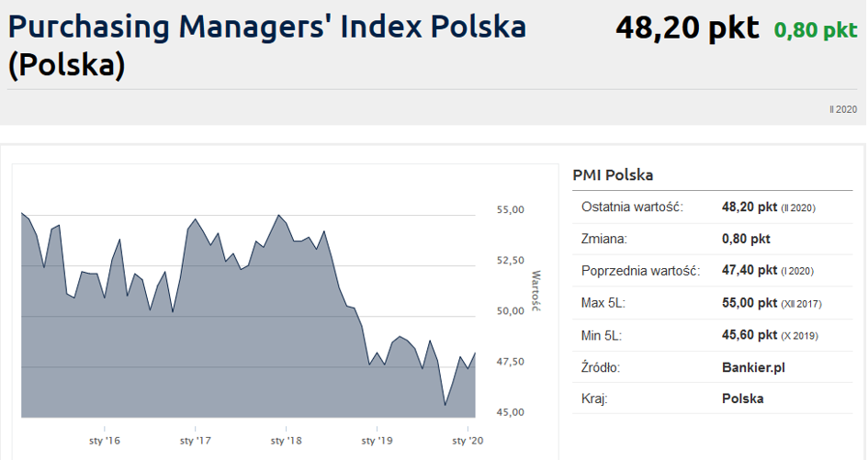Click the Poprzednia wartość 47,40 pkt value
Screen dimensions: 868x460
point(750,271)
